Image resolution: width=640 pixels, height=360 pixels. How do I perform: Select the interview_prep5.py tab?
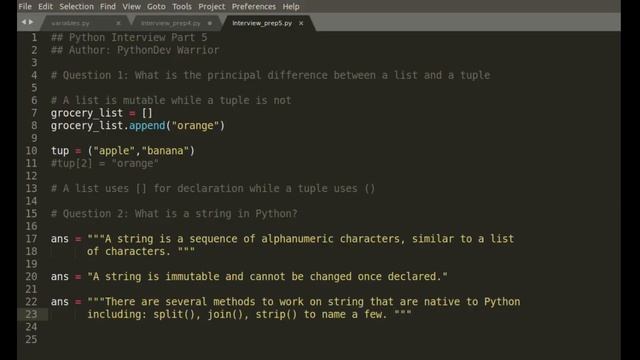262,23
